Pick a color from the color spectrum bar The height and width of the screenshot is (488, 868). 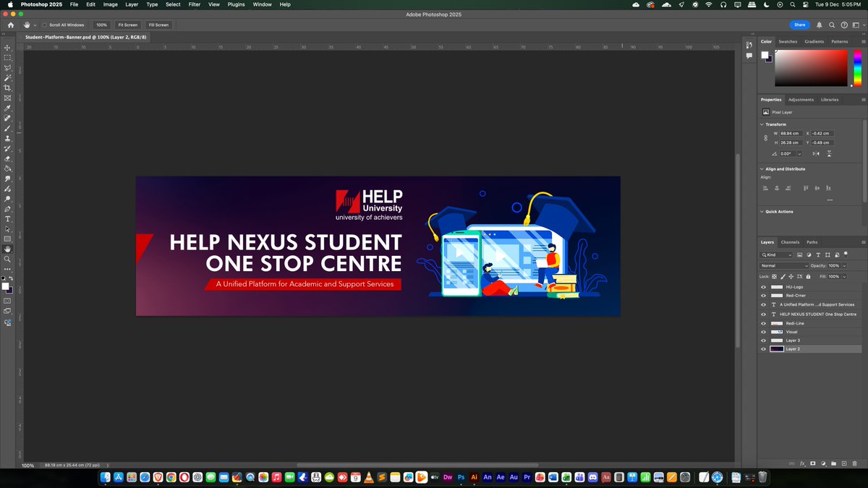[x=857, y=69]
